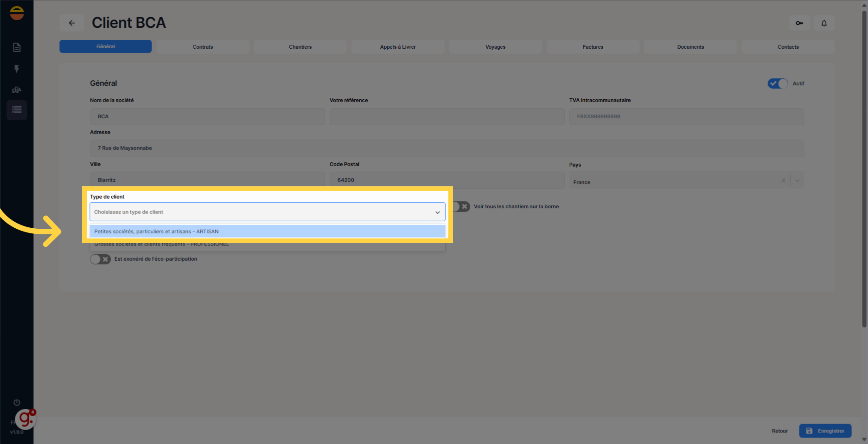Select the lightning bolt sidebar icon

pos(17,69)
